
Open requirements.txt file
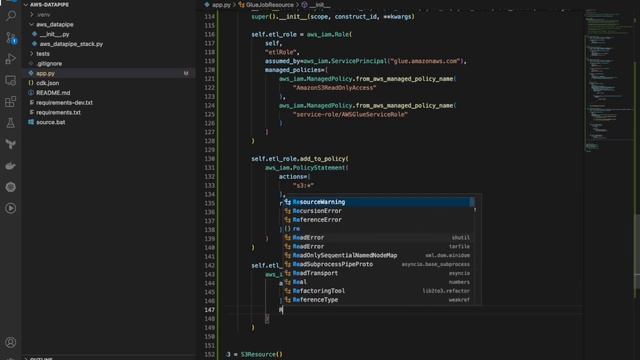point(58,112)
